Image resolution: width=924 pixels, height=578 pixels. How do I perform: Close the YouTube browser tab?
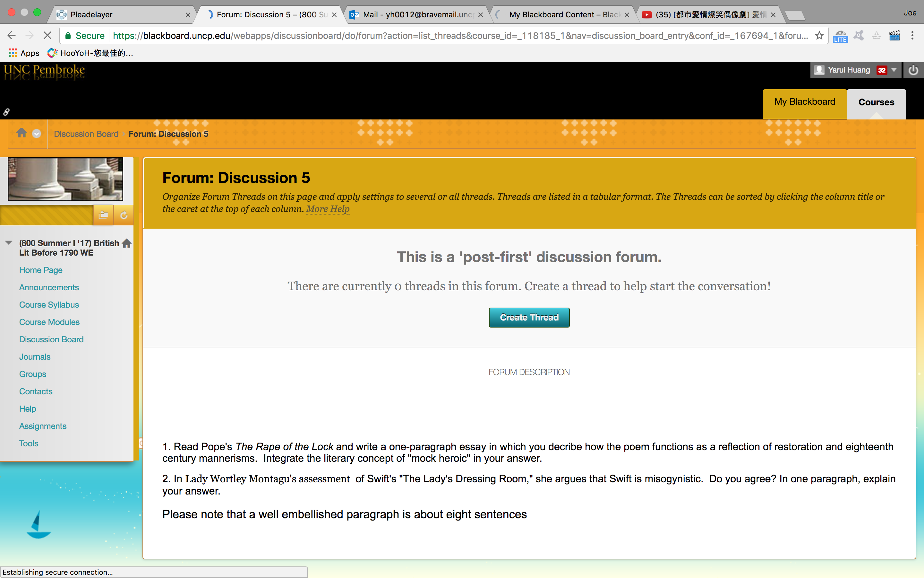pos(773,15)
